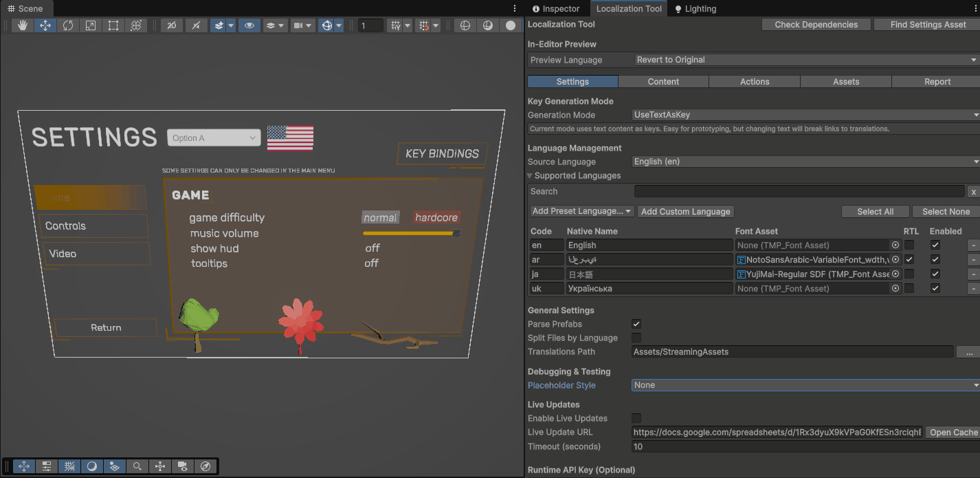Select the camera view icon in the bottom overlay toolbar
The width and height of the screenshot is (980, 478).
[x=182, y=466]
